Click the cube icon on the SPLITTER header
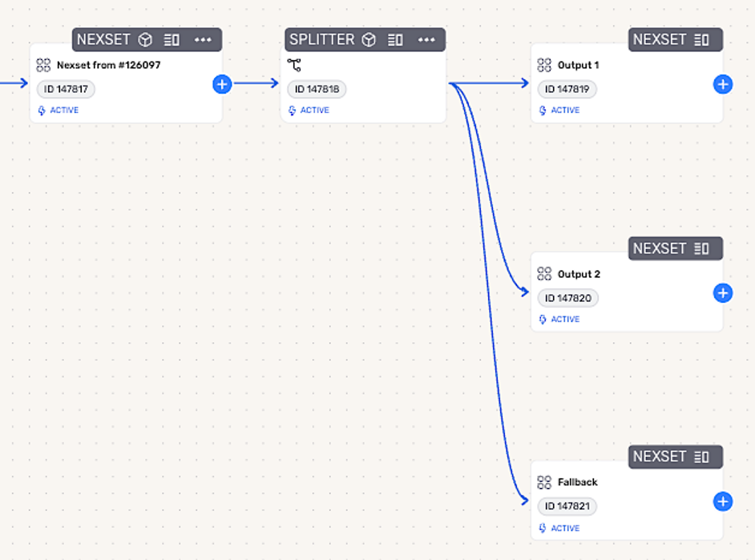Image resolution: width=755 pixels, height=560 pixels. click(369, 39)
